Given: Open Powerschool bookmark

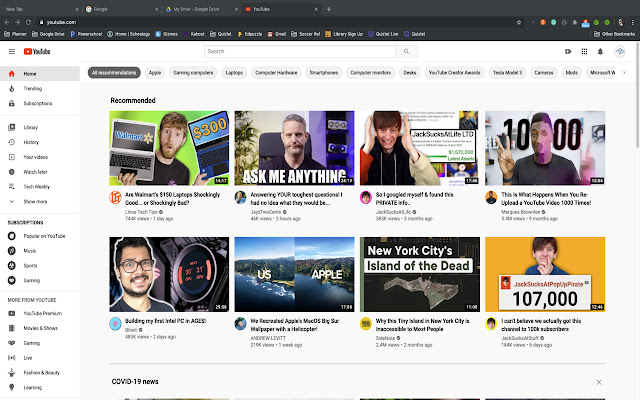Looking at the screenshot, I should coord(86,34).
